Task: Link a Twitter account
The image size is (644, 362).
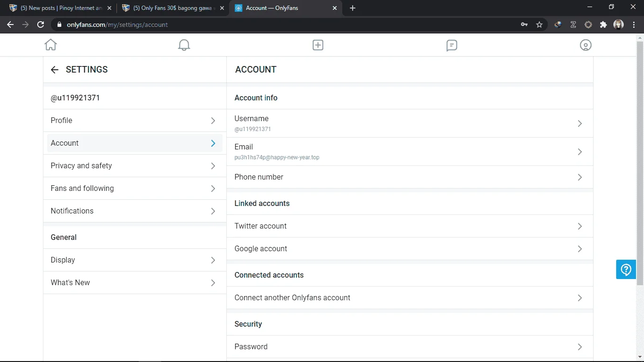Action: [x=410, y=226]
